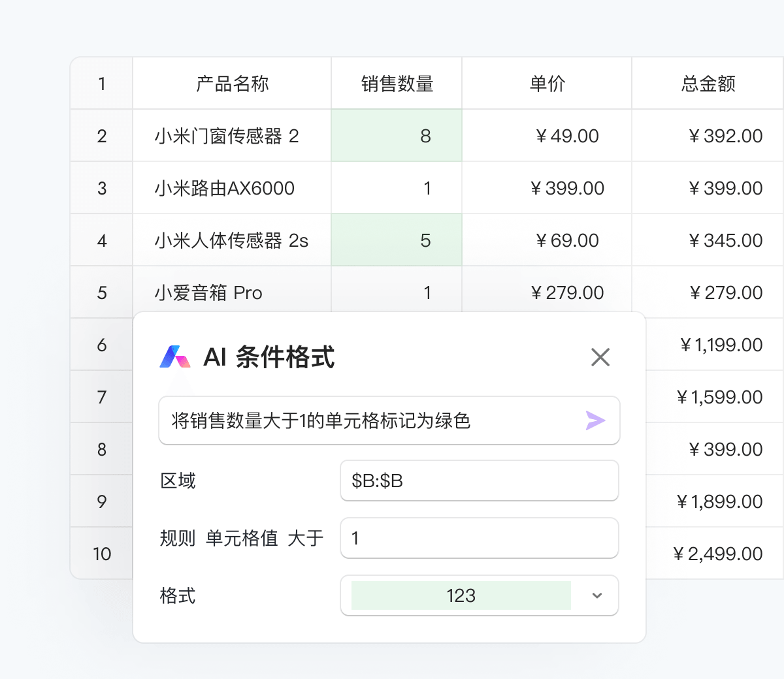Click the rule value field containing 1
Screen dimensions: 784x679
(480, 538)
